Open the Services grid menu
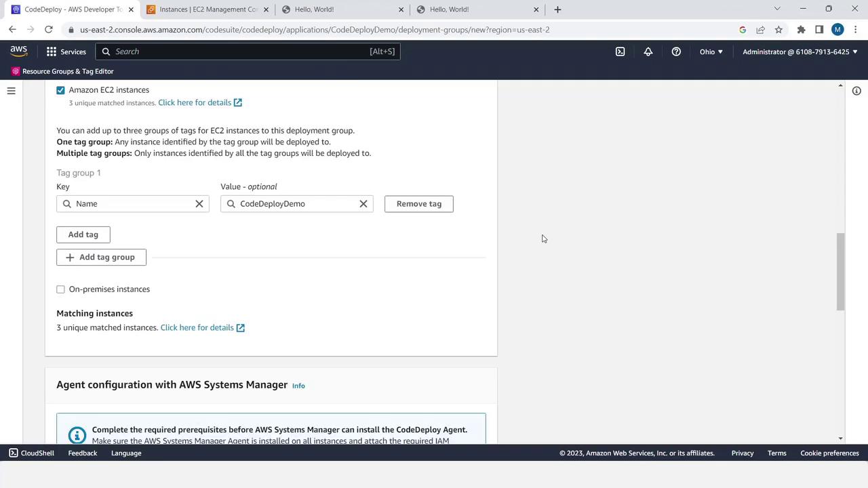This screenshot has width=868, height=488. (x=52, y=52)
